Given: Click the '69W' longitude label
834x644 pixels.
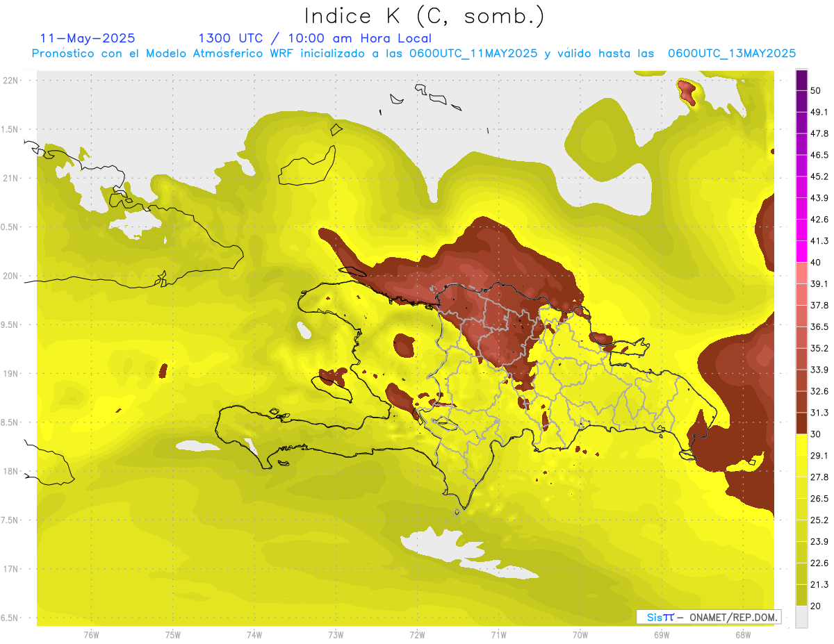Looking at the screenshot, I should pyautogui.click(x=662, y=635).
